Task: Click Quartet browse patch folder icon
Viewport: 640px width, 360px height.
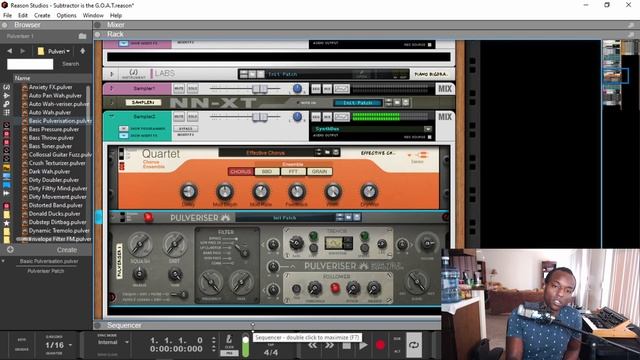Action: tap(327, 153)
